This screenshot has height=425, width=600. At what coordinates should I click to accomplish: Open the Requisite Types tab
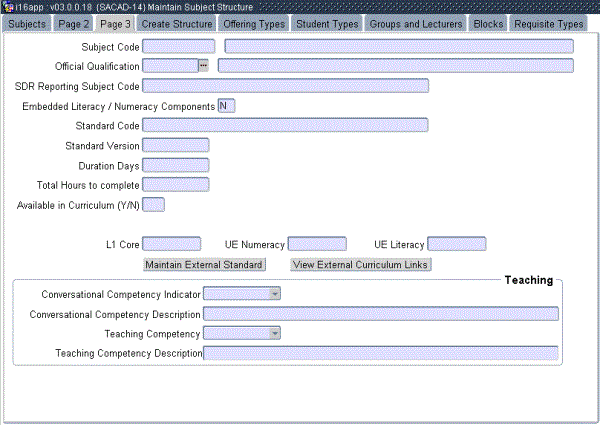point(548,24)
